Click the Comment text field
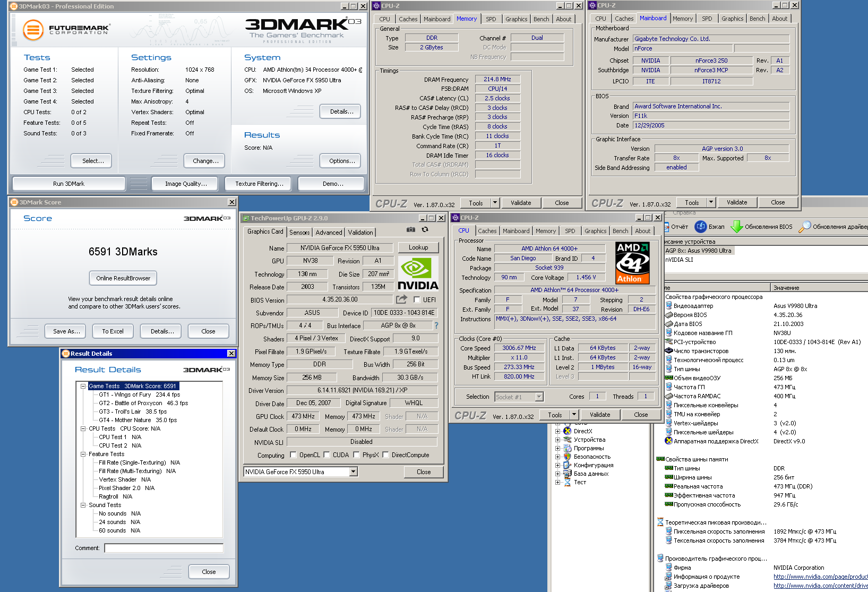 click(x=164, y=548)
